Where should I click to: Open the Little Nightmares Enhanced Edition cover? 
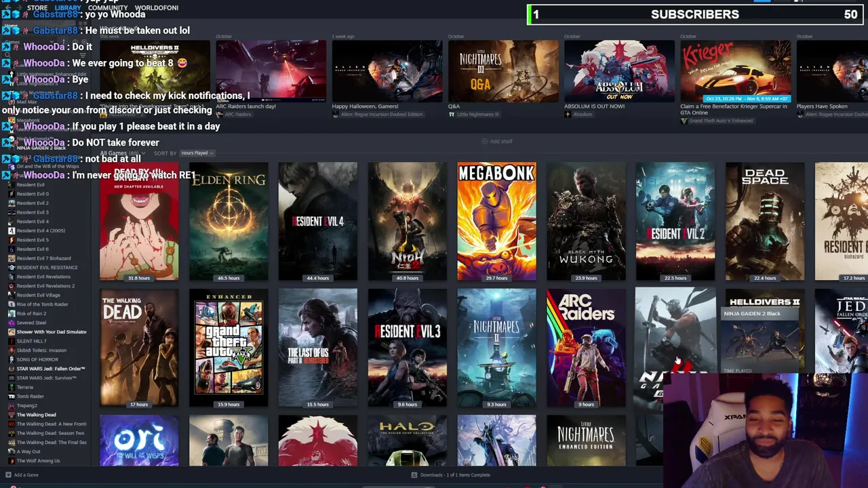click(586, 441)
